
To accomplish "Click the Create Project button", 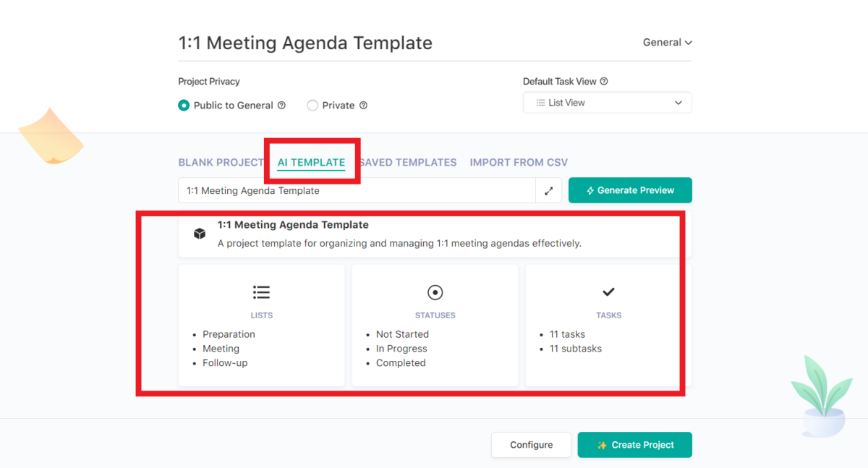I will coord(634,445).
